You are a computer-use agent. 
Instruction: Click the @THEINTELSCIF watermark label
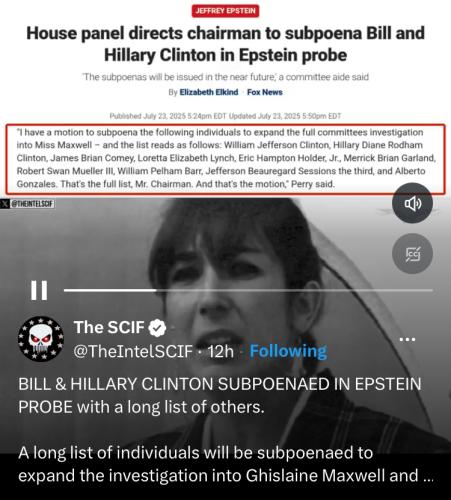[x=32, y=204]
